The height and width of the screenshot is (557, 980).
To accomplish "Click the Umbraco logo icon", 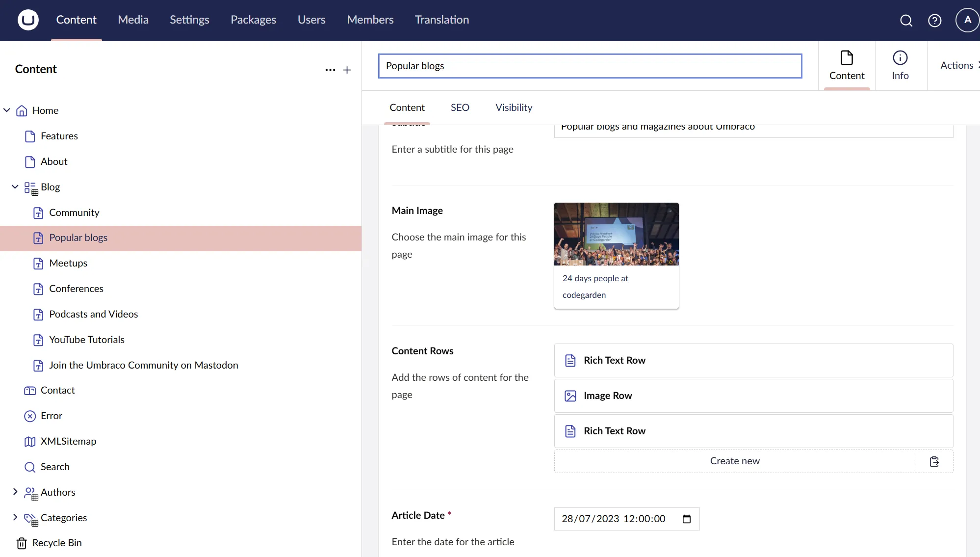I will pyautogui.click(x=28, y=20).
